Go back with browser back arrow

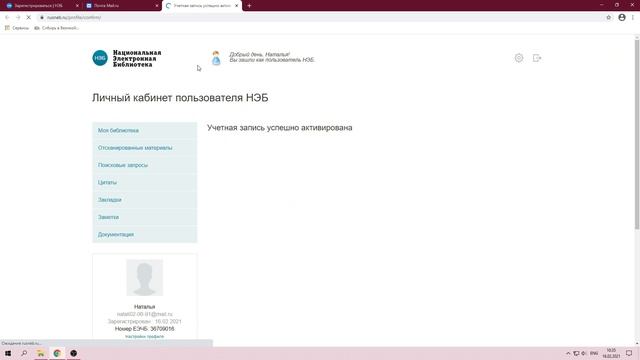pyautogui.click(x=7, y=18)
